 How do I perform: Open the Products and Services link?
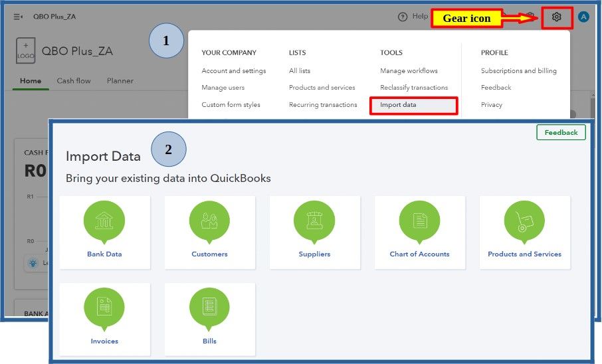[x=524, y=254]
